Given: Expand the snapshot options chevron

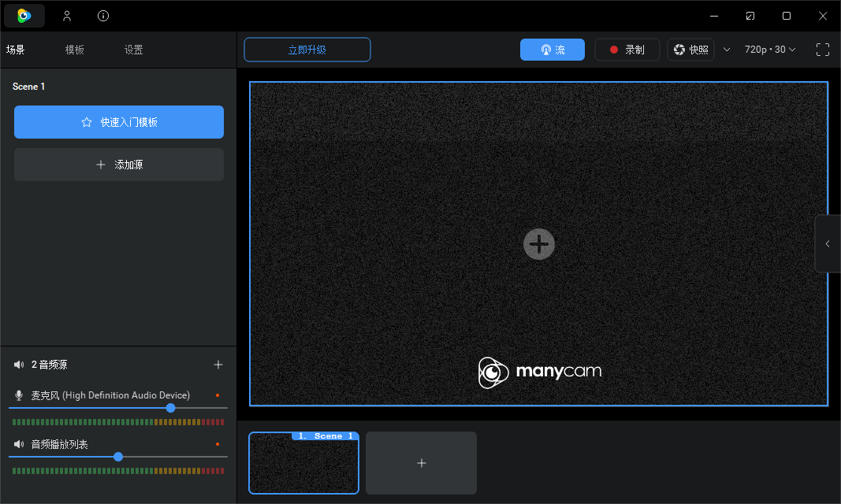Looking at the screenshot, I should tap(727, 50).
